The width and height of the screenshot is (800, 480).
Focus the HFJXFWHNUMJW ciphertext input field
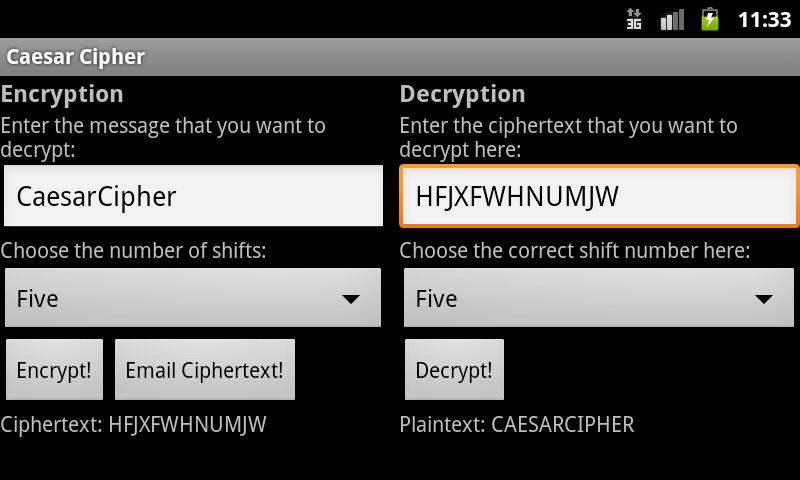pyautogui.click(x=599, y=196)
